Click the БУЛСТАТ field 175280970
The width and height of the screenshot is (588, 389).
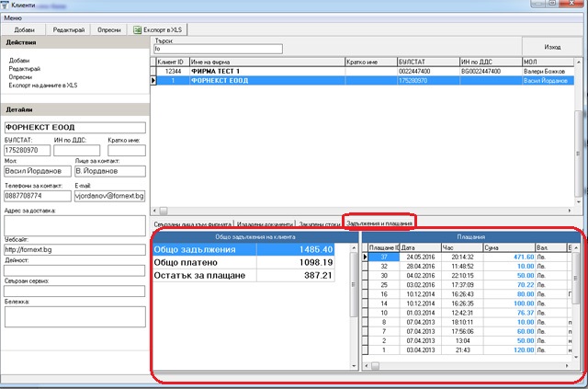[x=28, y=151]
